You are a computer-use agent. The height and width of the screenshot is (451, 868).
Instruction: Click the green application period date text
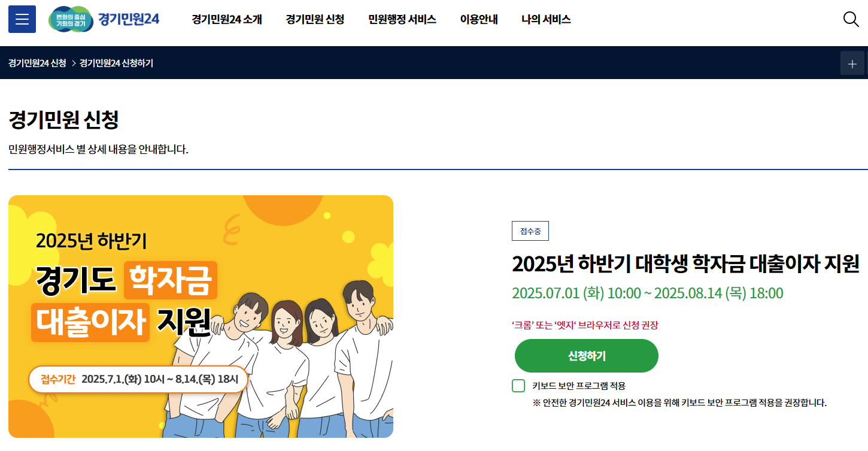[648, 293]
